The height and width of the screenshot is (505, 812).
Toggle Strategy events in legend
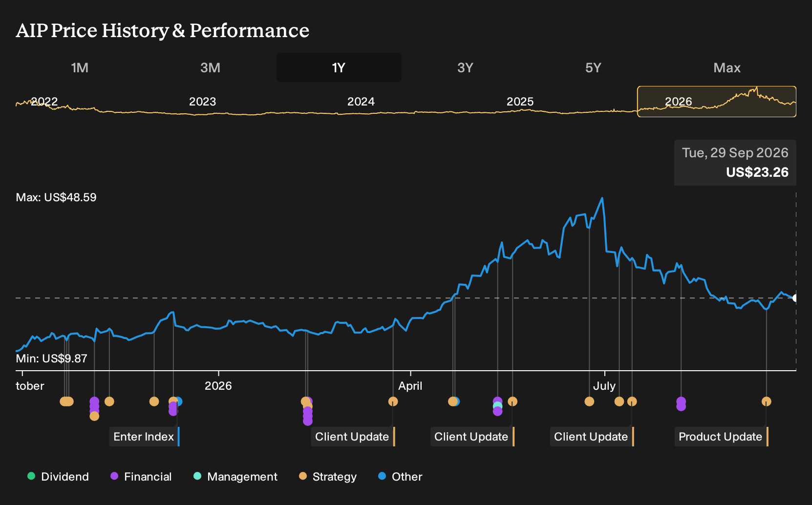328,477
